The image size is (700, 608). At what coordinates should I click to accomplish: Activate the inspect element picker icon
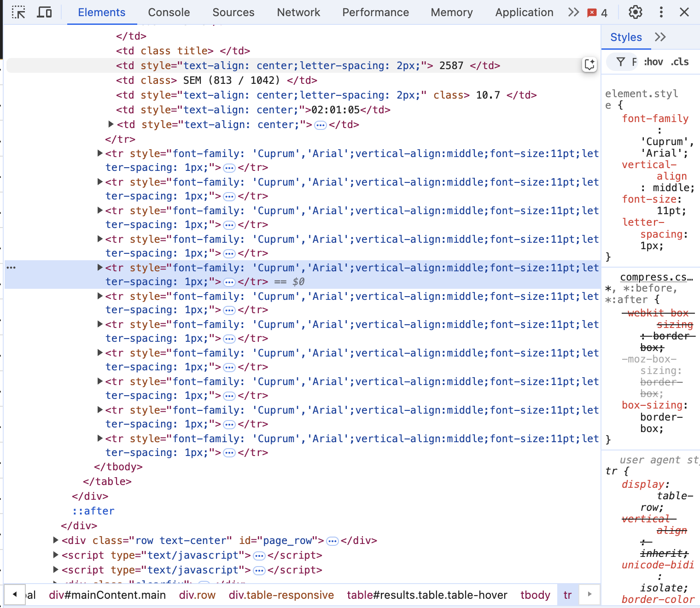pyautogui.click(x=18, y=12)
